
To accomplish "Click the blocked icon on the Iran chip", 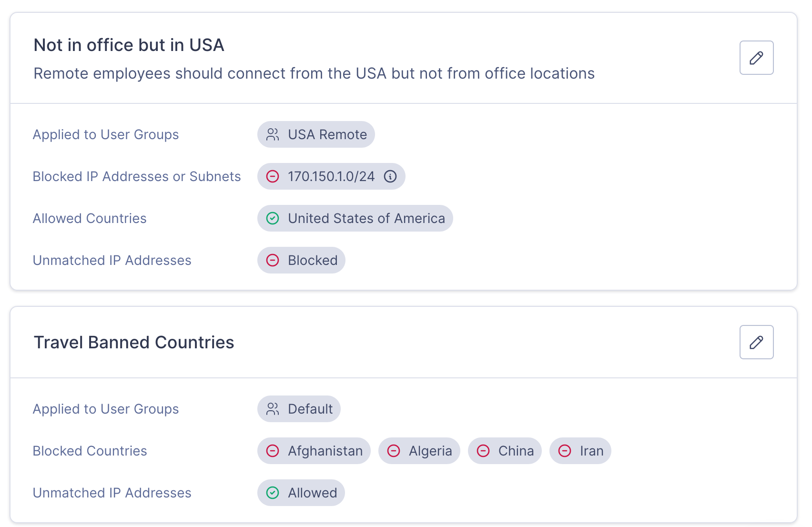I will pyautogui.click(x=565, y=451).
